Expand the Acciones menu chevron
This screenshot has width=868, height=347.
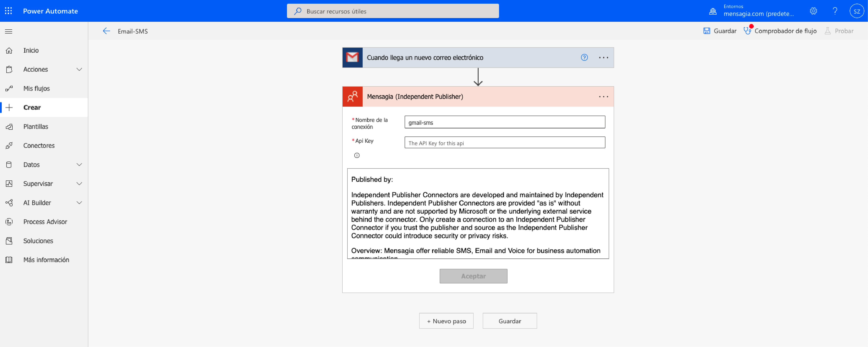click(79, 69)
